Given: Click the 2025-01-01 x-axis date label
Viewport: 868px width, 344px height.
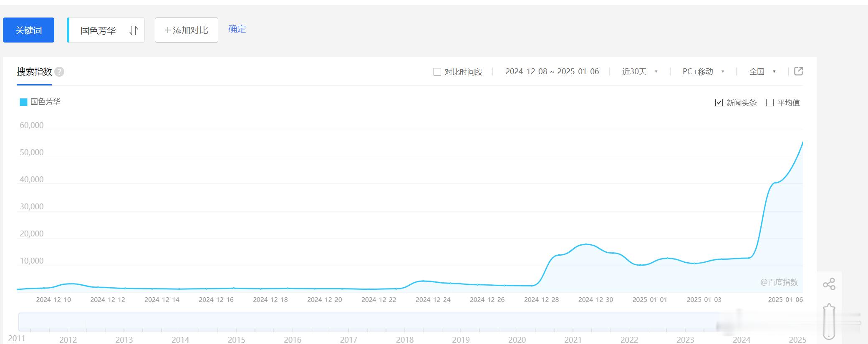Looking at the screenshot, I should tap(650, 299).
